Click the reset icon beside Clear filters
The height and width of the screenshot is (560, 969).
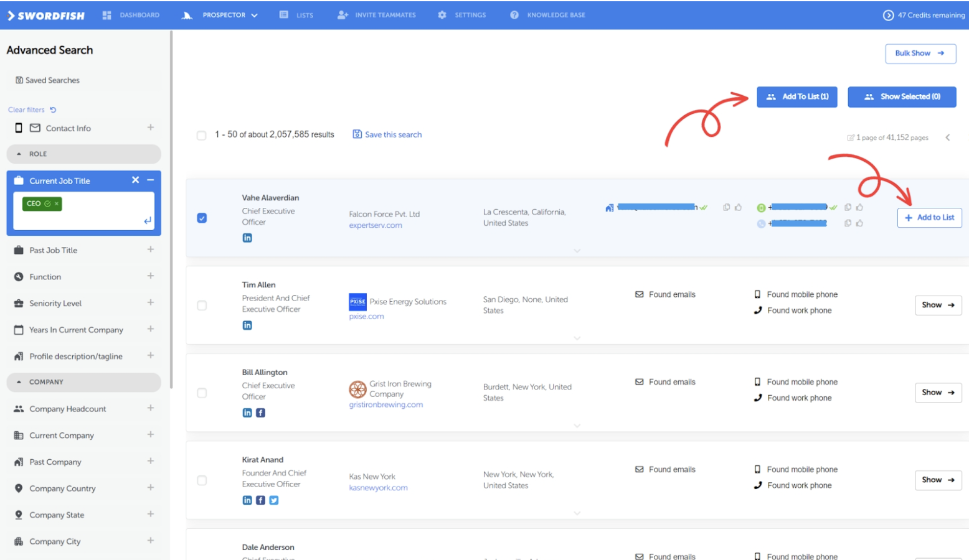(x=53, y=110)
